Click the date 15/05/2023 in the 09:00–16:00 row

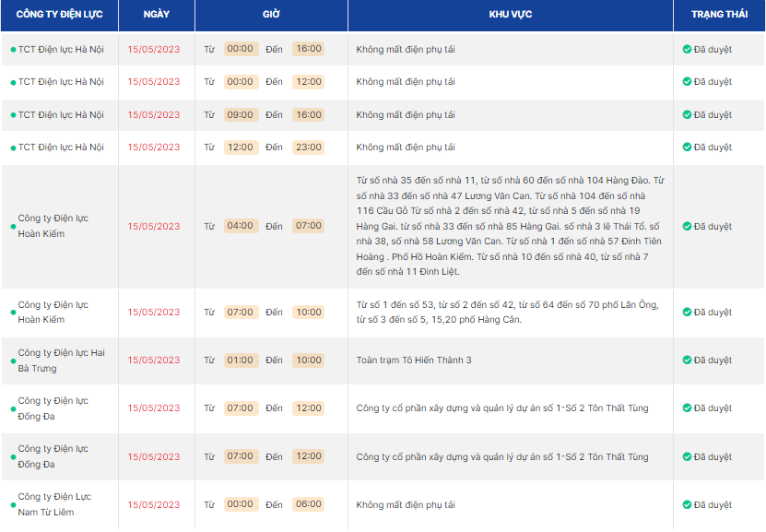(154, 115)
